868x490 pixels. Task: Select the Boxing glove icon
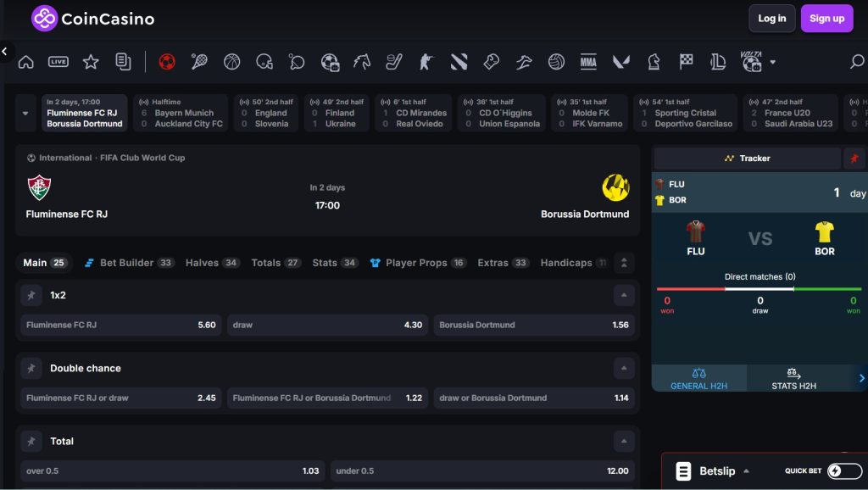(492, 61)
